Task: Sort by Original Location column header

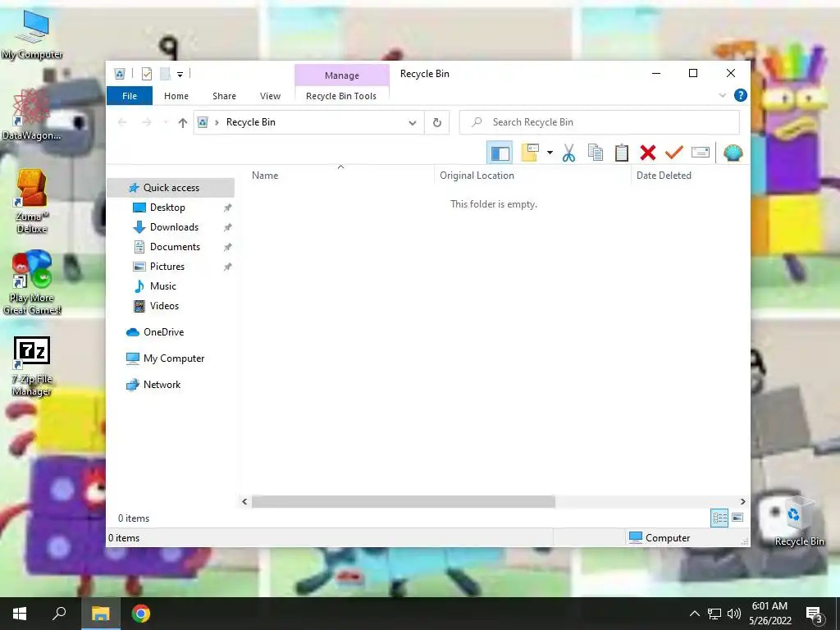Action: pos(533,176)
